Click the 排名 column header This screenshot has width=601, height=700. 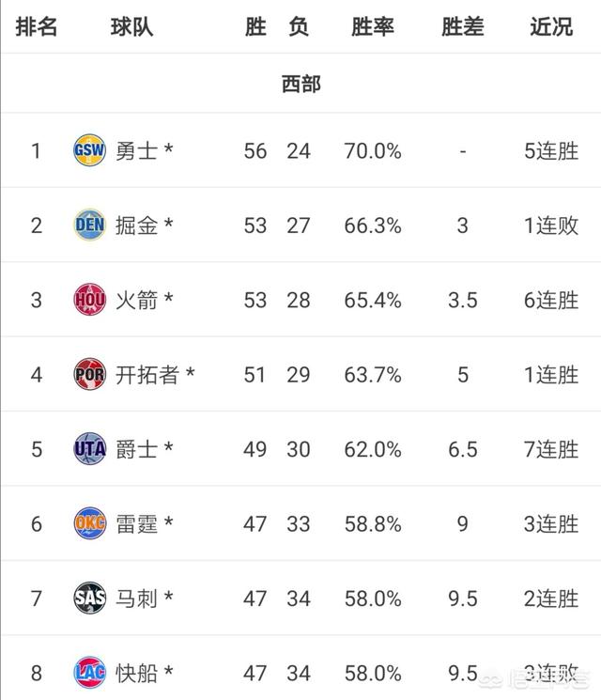(37, 27)
